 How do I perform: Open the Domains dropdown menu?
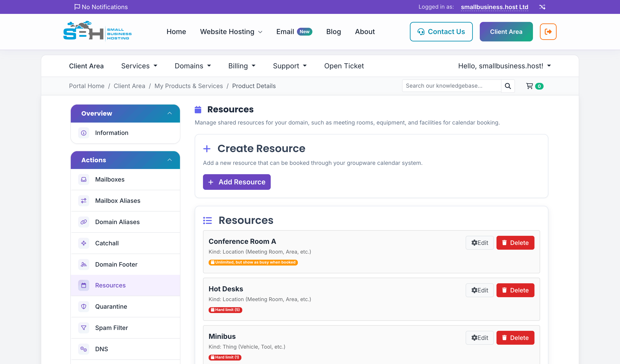193,66
